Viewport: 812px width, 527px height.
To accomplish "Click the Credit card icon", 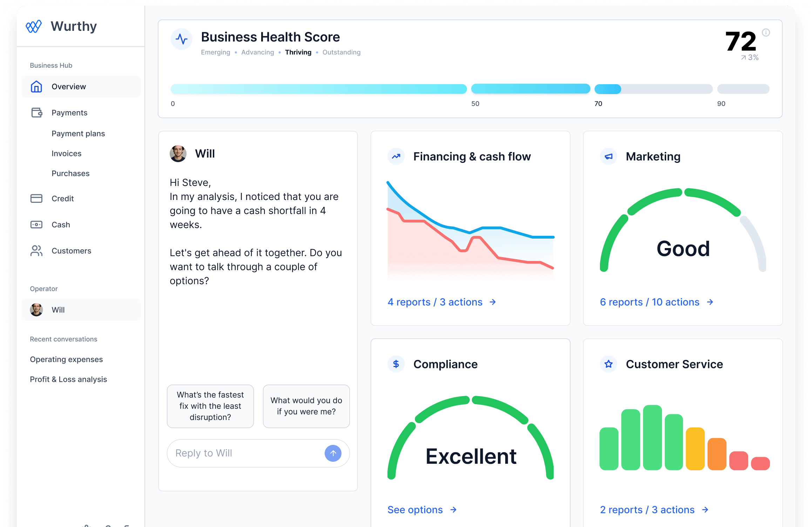I will pyautogui.click(x=36, y=199).
